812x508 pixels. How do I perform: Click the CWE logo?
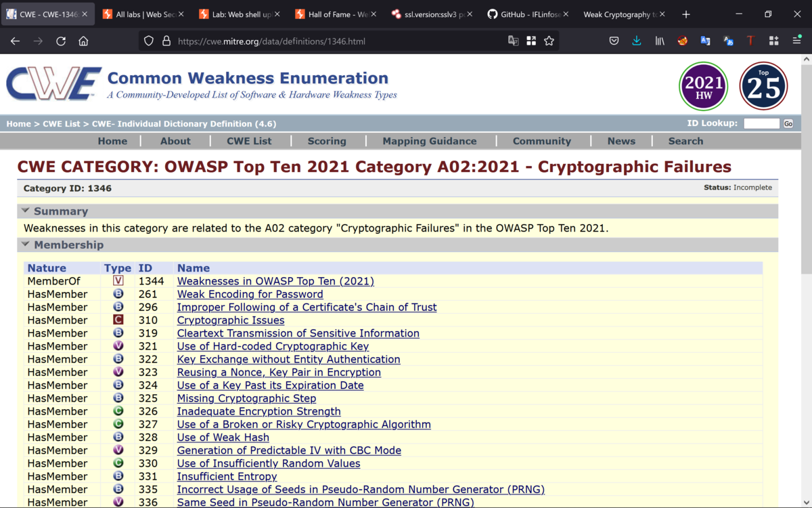tap(53, 85)
